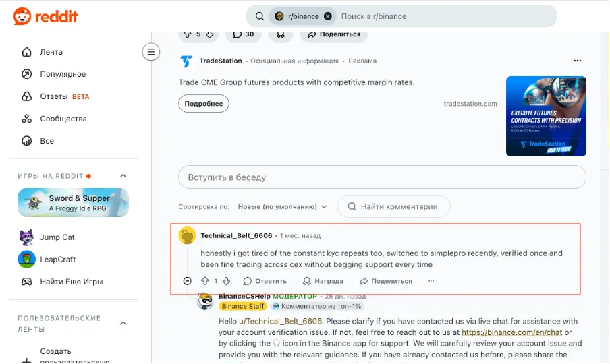This screenshot has height=364, width=610.
Task: Click Найти Еще Игры
Action: coord(73,282)
